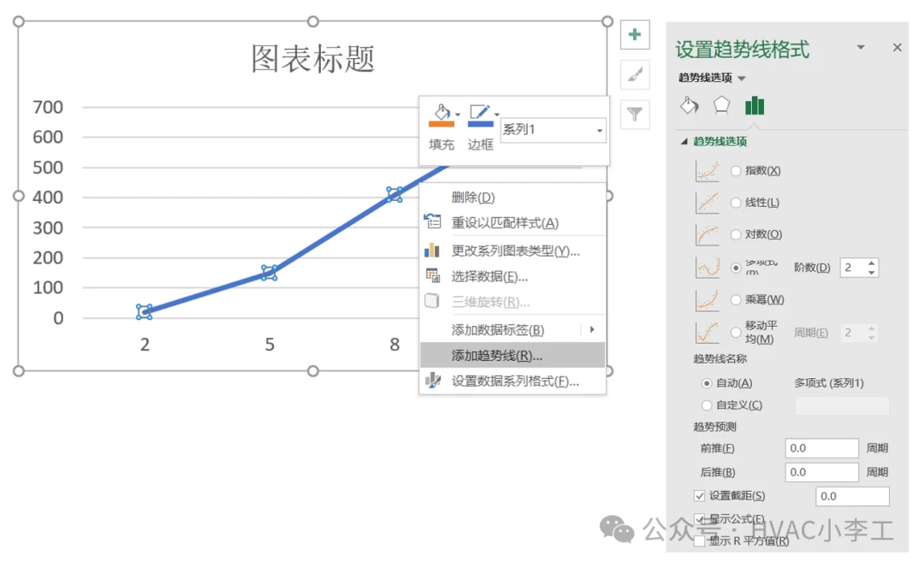924x567 pixels.
Task: Choose 更改系列图表类型(Y) menu item
Action: point(512,251)
